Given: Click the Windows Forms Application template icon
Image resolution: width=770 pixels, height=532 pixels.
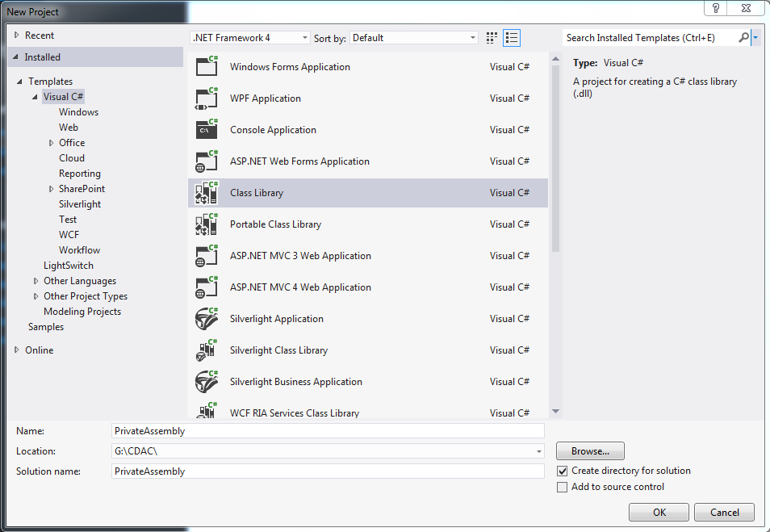Looking at the screenshot, I should click(x=207, y=67).
